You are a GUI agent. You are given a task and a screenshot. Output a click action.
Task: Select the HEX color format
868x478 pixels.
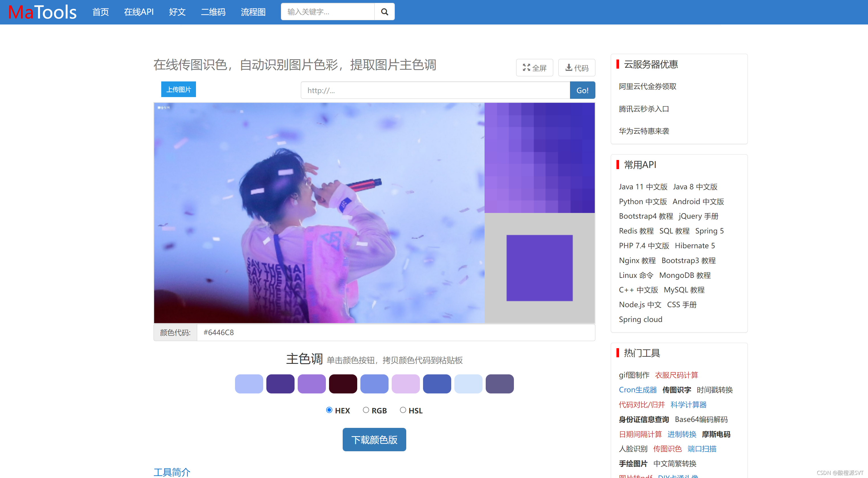pyautogui.click(x=329, y=410)
